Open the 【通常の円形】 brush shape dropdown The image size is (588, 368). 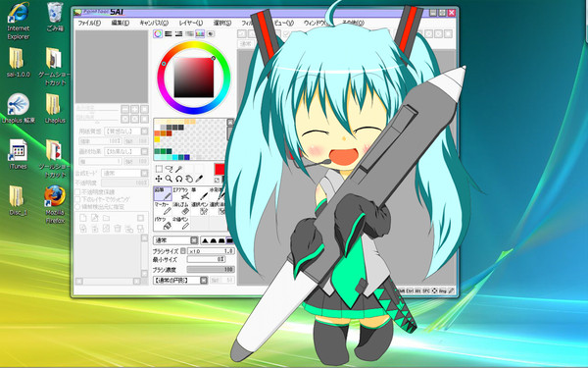[180, 280]
